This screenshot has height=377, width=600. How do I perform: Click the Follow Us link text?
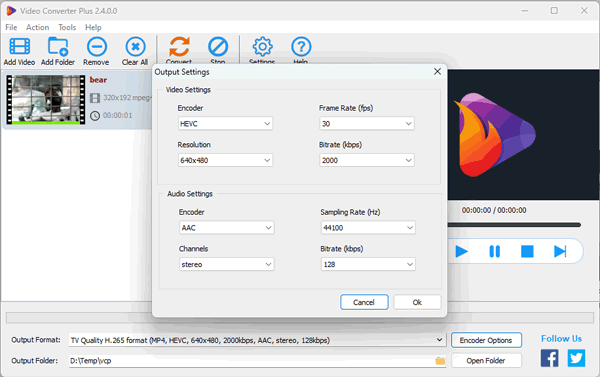tap(561, 339)
